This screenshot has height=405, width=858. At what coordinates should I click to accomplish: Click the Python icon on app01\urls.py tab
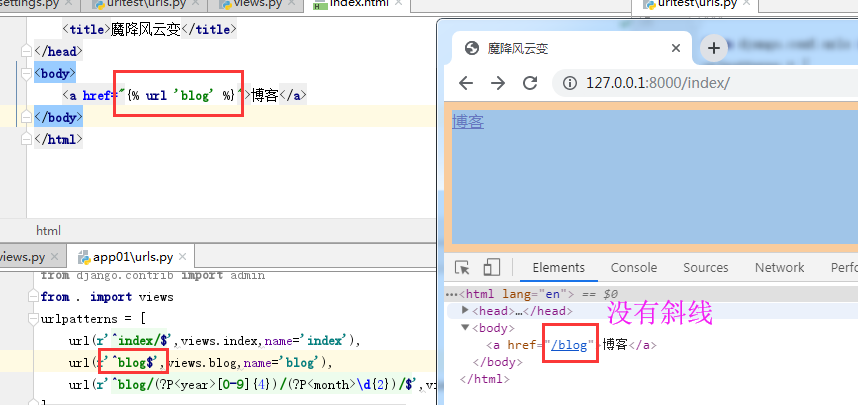point(84,257)
